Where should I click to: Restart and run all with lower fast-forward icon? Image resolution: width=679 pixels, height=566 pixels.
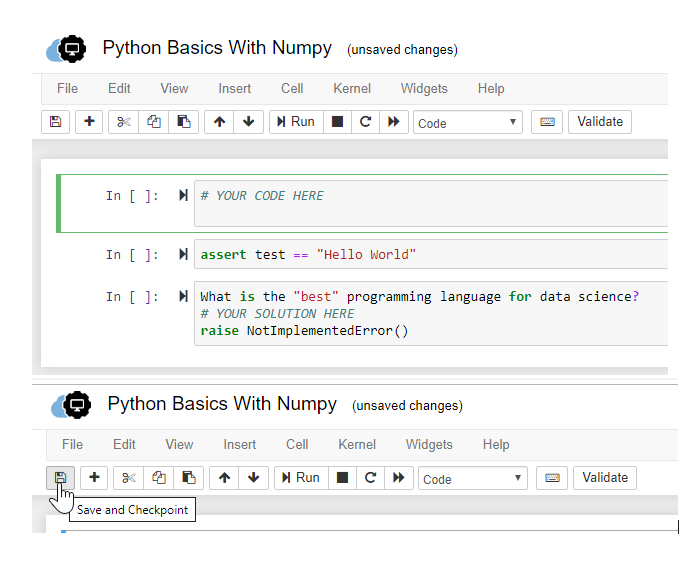pos(399,478)
